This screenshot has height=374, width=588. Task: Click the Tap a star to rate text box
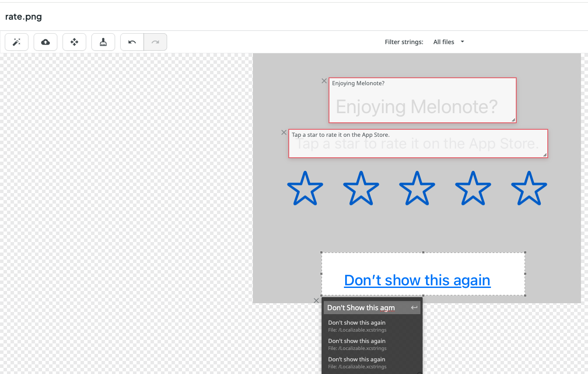[x=418, y=143]
